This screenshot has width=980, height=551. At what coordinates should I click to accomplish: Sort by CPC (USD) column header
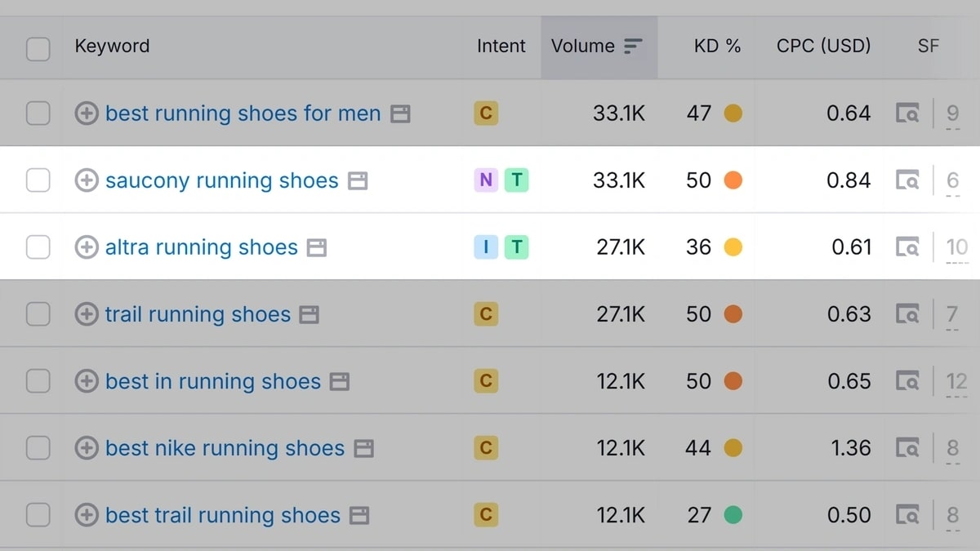pos(823,47)
